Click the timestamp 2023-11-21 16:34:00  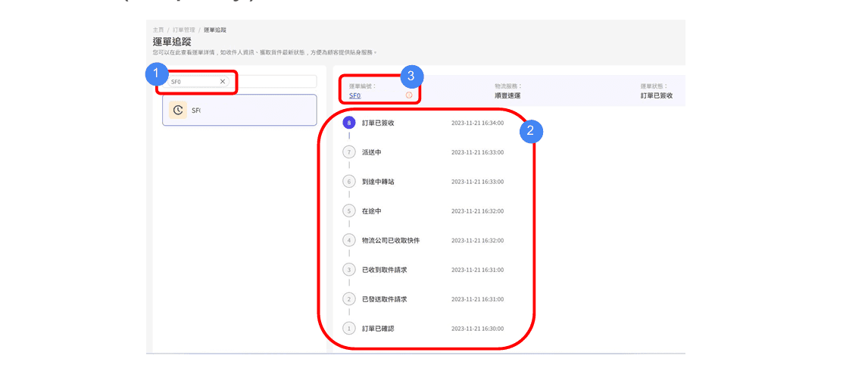pos(477,123)
